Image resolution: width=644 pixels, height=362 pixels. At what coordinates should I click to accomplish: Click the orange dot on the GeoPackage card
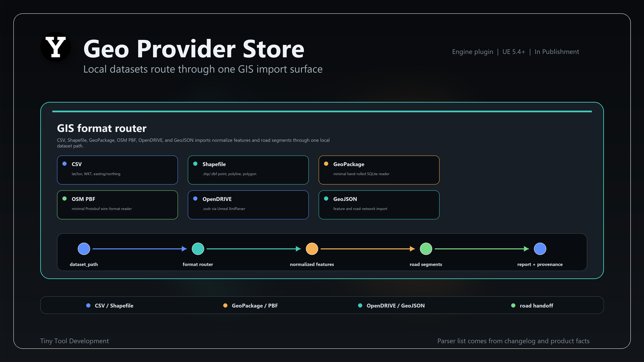(326, 164)
